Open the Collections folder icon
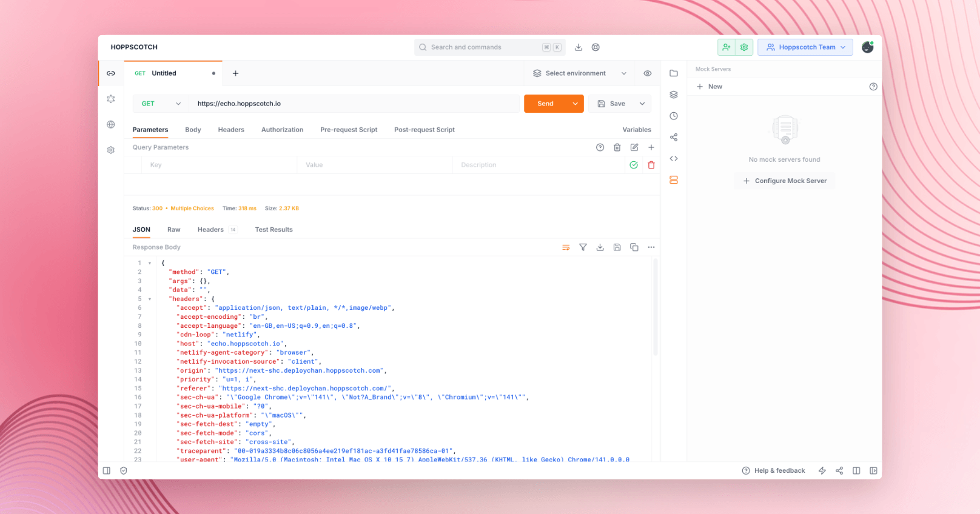 [674, 73]
